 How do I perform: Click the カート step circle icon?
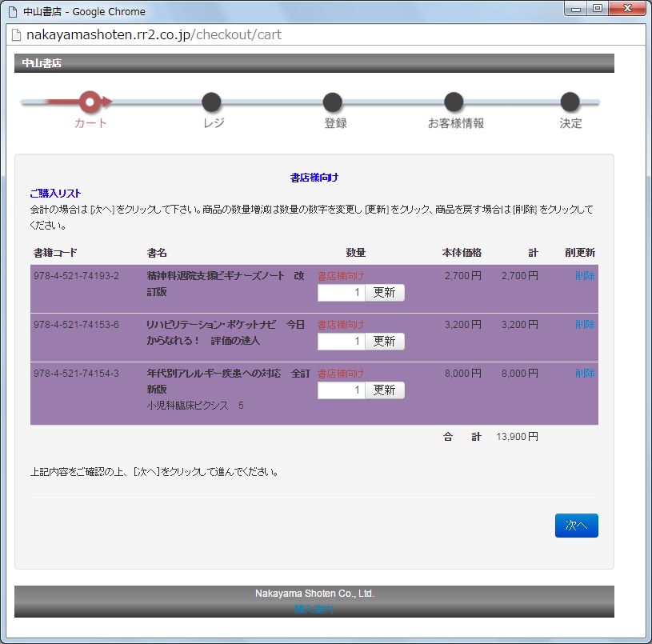[90, 102]
